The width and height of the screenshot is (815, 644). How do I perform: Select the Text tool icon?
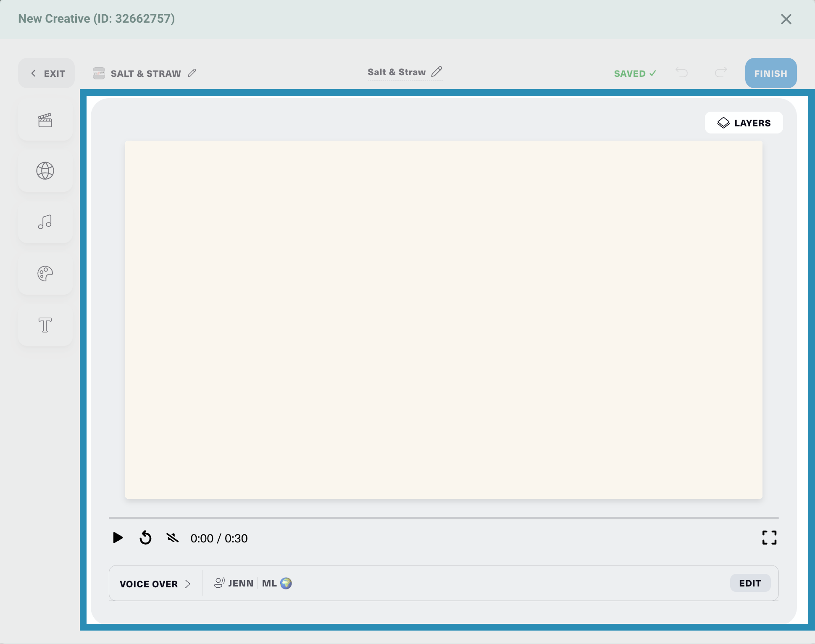click(x=45, y=325)
